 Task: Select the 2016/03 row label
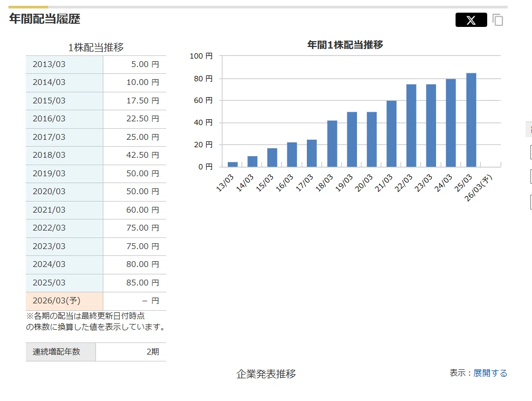pos(64,119)
